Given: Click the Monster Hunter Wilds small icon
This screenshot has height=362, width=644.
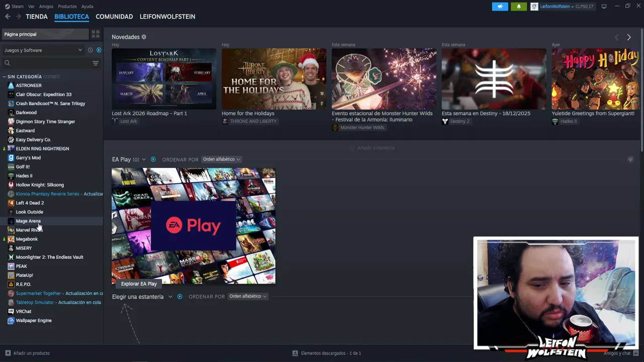Looking at the screenshot, I should pos(335,128).
